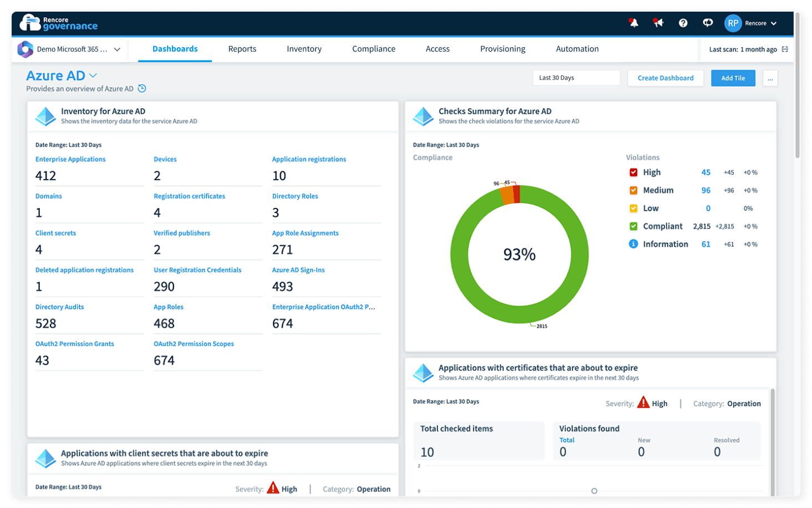The width and height of the screenshot is (812, 508).
Task: Open the Last 30 Days date range selector
Action: pyautogui.click(x=576, y=78)
